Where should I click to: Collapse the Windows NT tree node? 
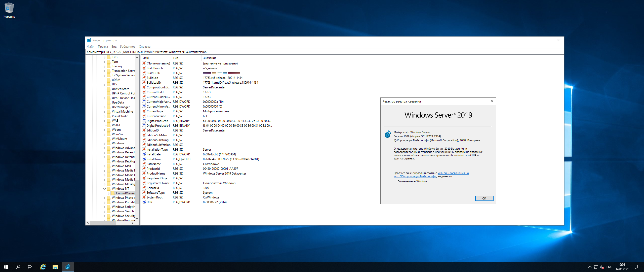click(104, 189)
